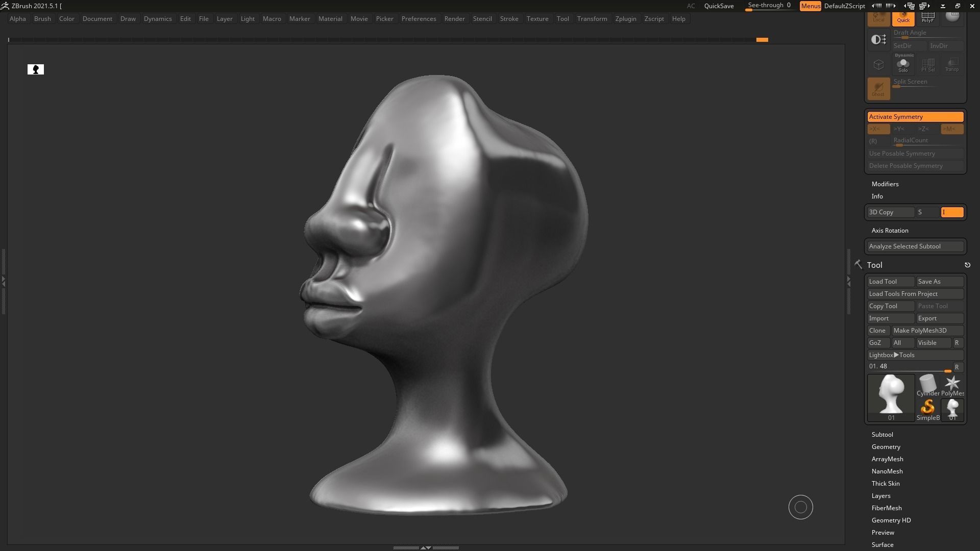
Task: Expand the Axis Rotation section
Action: [x=890, y=231]
